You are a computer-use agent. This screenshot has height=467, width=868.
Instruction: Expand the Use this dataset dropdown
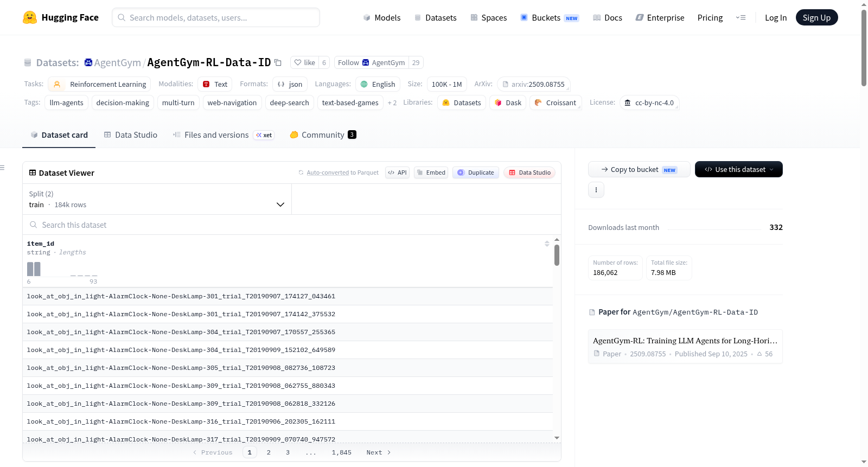(x=739, y=169)
